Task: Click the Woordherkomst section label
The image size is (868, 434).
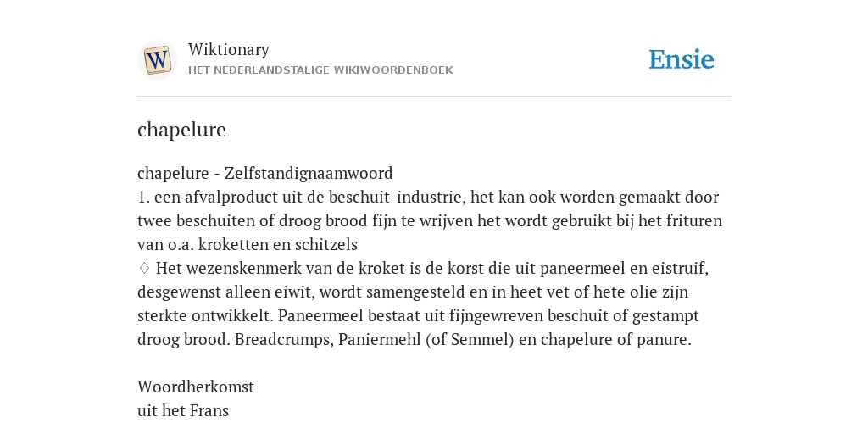Action: (x=196, y=387)
